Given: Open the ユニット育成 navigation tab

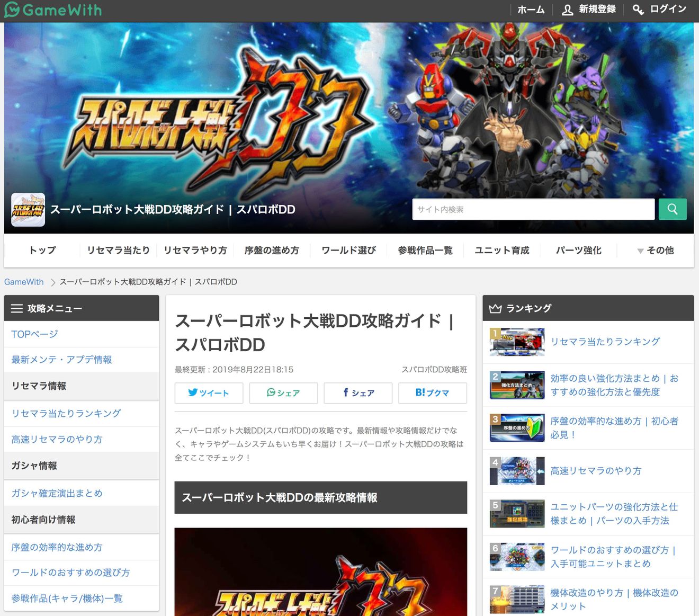Looking at the screenshot, I should [x=502, y=250].
